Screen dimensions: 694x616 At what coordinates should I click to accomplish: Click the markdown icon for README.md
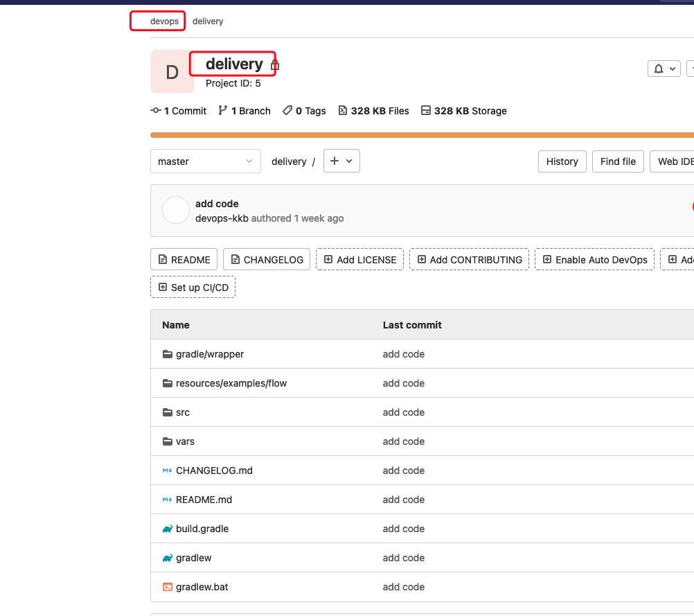click(x=168, y=500)
